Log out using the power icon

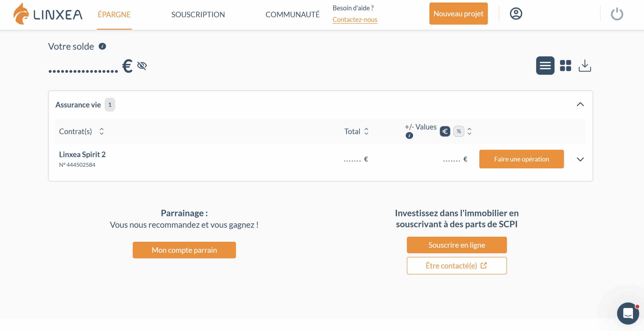tap(617, 14)
